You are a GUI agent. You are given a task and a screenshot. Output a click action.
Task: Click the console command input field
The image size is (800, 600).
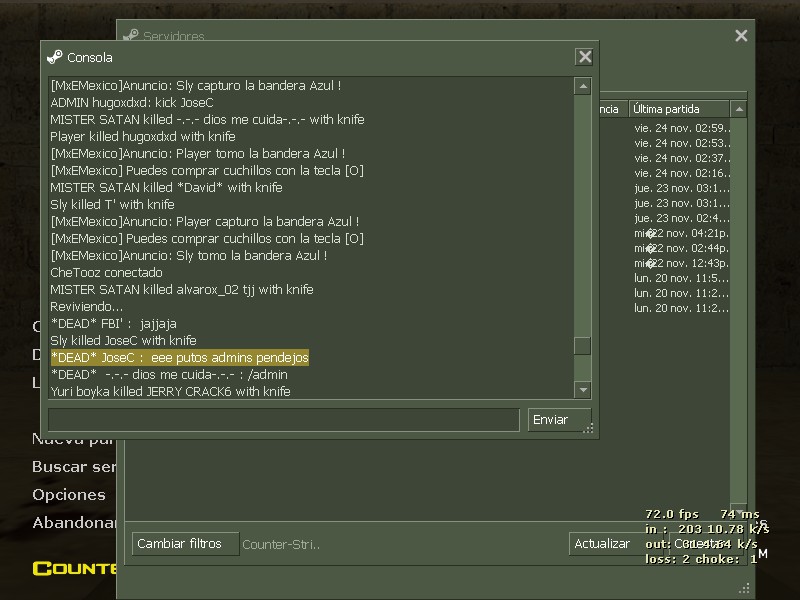coord(284,420)
